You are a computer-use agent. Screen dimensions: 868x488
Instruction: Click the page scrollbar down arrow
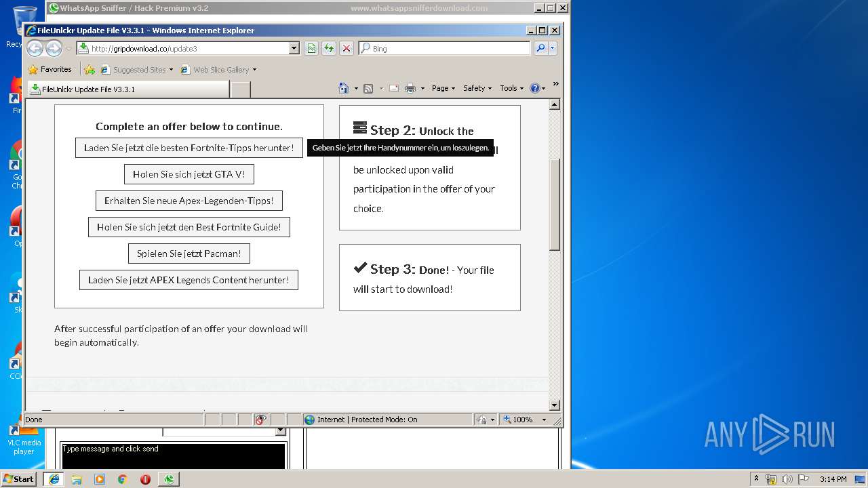555,405
